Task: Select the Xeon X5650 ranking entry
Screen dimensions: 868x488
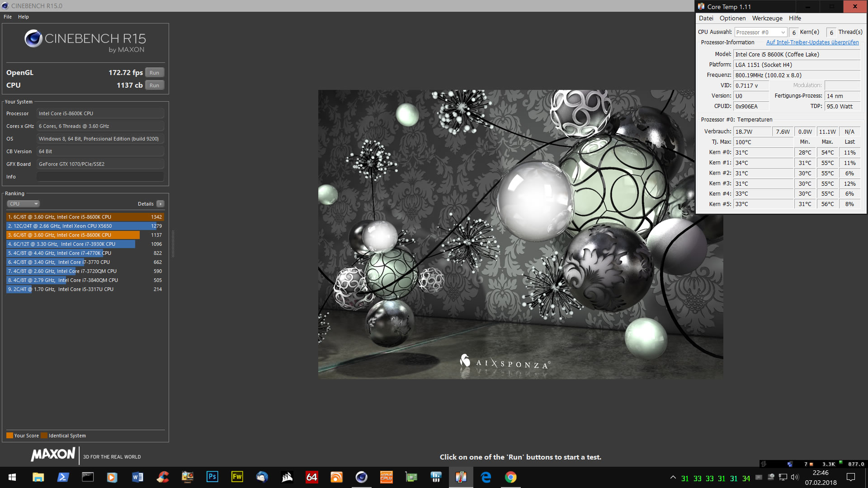Action: click(x=85, y=226)
